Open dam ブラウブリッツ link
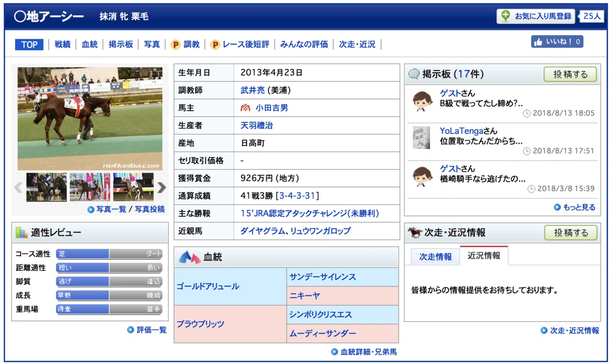Viewport: 613px width, 364px height. point(200,324)
